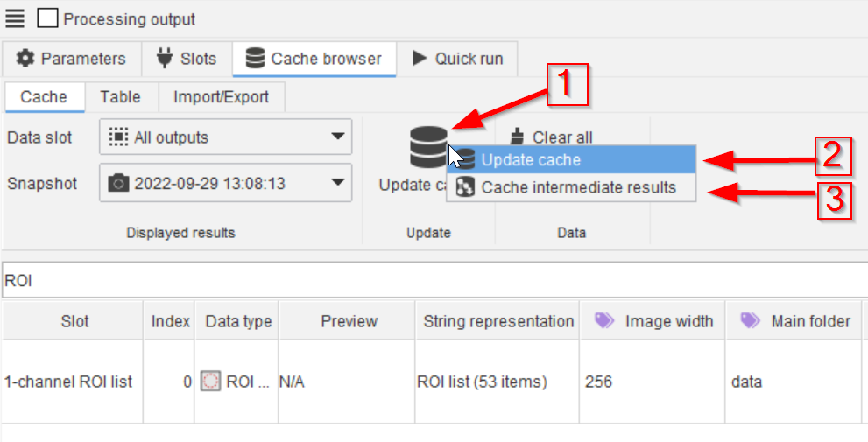Click the camera icon in Snapshot field
Screen dimensions: 868x442
(118, 183)
